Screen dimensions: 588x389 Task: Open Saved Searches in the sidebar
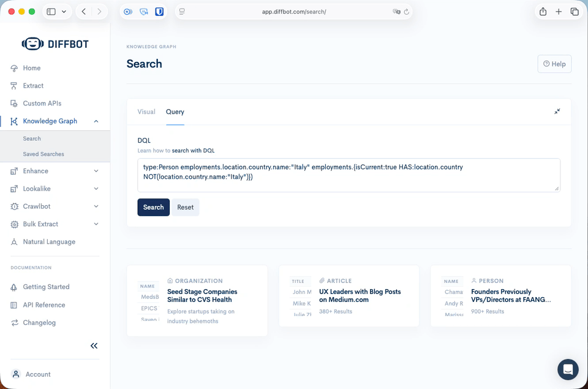pos(43,154)
